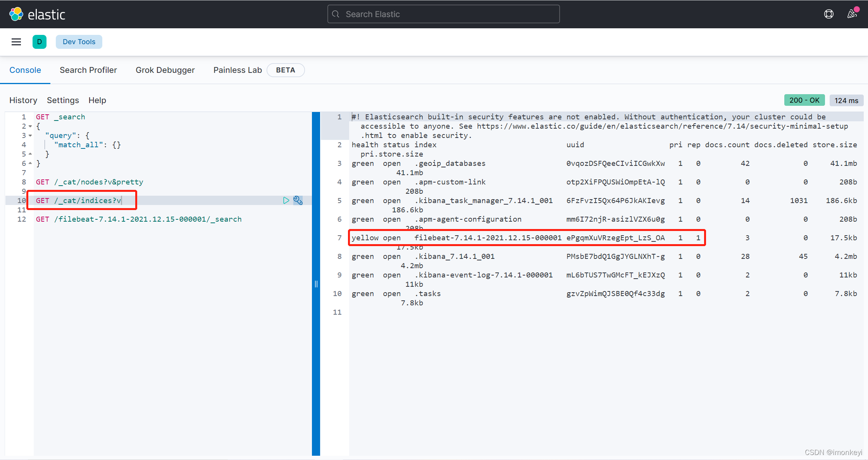Click the uuid gzvZpWimQJSBE0Qf4c33dg
Image resolution: width=868 pixels, height=460 pixels.
[615, 294]
